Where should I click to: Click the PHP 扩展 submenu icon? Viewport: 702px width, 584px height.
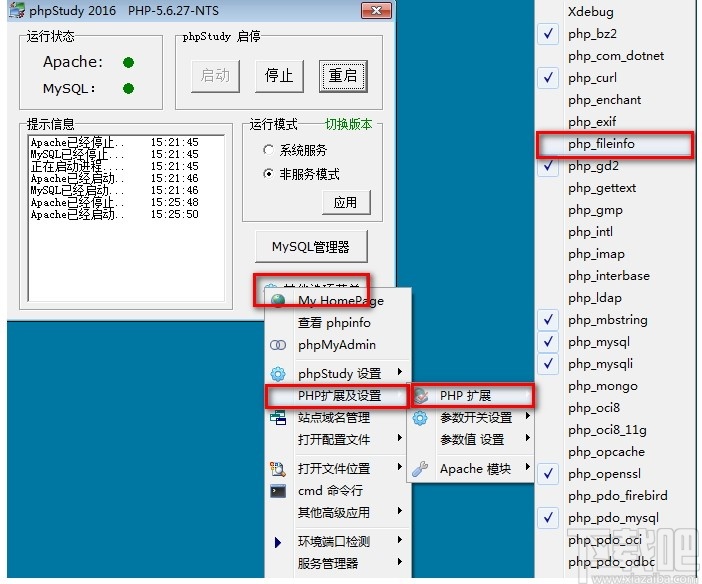pyautogui.click(x=420, y=395)
